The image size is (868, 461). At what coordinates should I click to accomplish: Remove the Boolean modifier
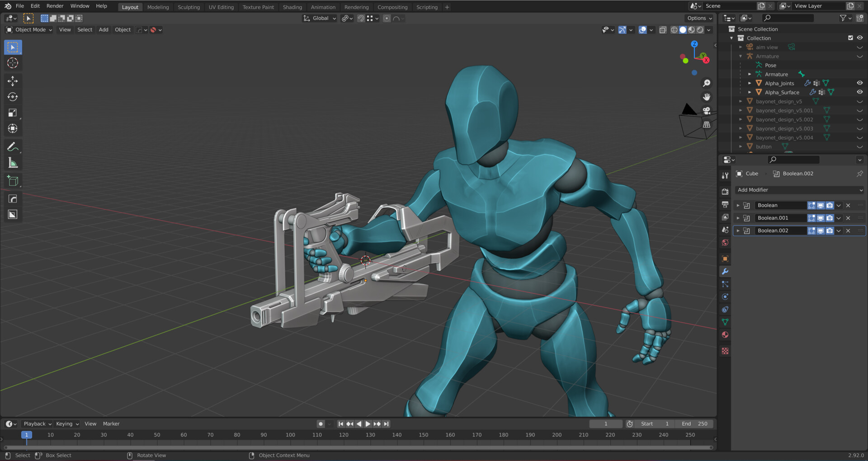click(848, 205)
